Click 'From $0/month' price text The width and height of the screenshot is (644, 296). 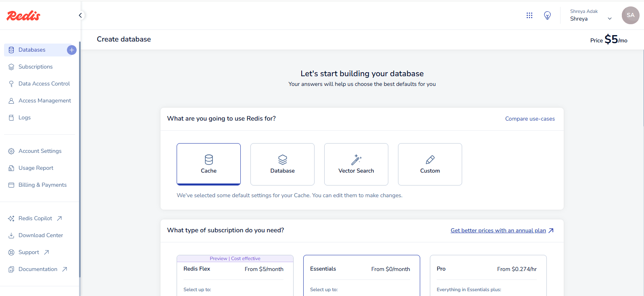coord(391,269)
